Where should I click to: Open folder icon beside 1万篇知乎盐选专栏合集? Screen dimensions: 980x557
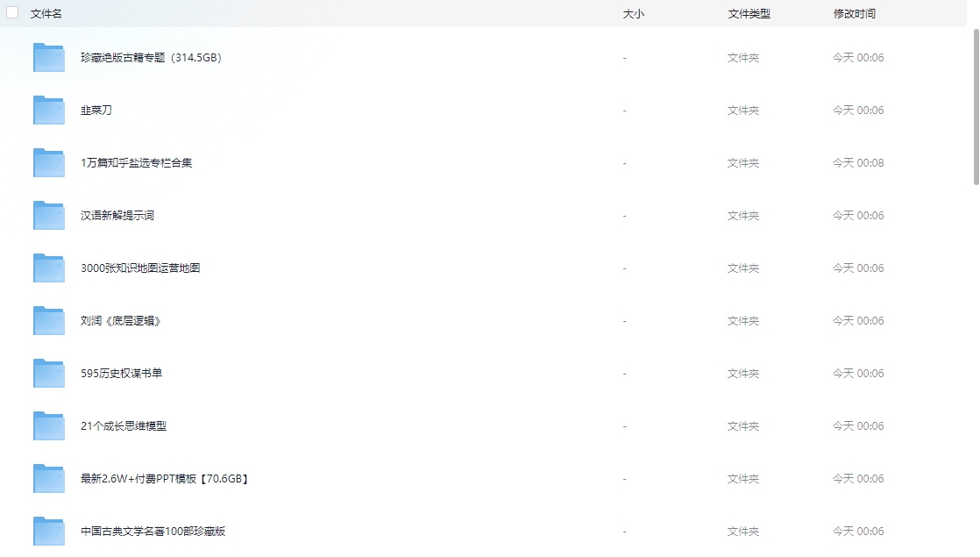[x=49, y=163]
